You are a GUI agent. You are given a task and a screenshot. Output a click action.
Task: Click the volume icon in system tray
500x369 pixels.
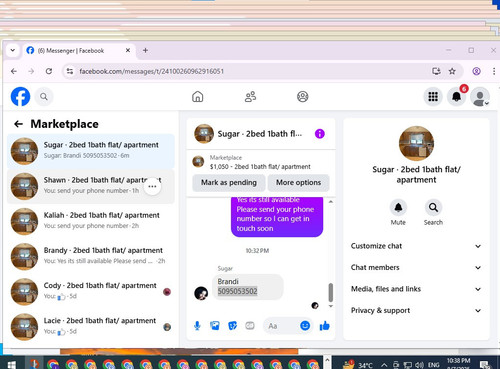419,365
